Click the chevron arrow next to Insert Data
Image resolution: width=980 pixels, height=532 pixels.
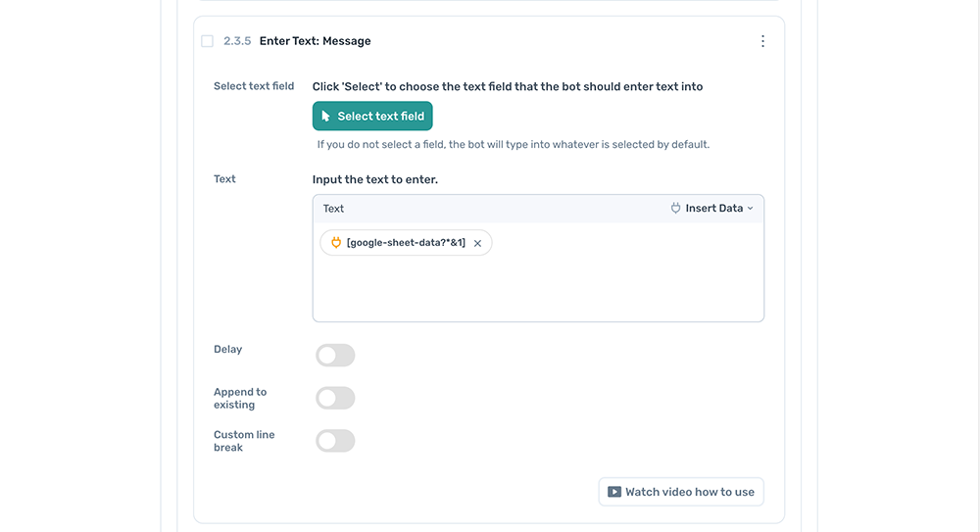tap(751, 209)
